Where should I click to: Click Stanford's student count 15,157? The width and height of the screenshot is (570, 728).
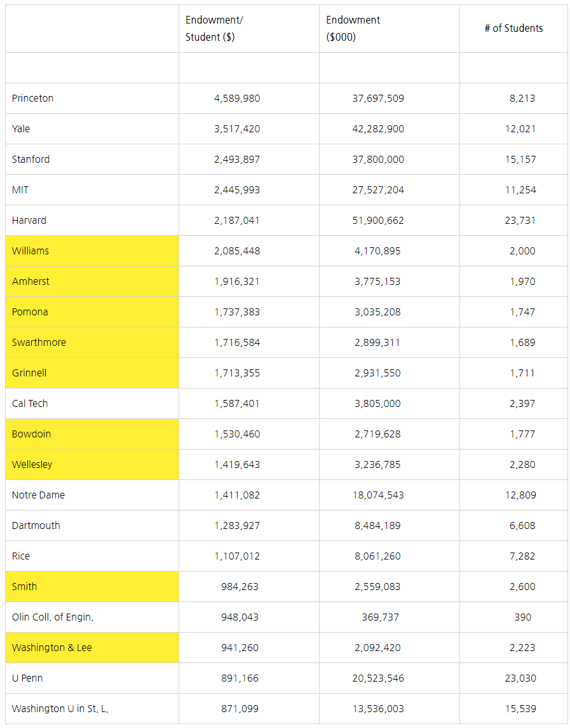click(520, 160)
